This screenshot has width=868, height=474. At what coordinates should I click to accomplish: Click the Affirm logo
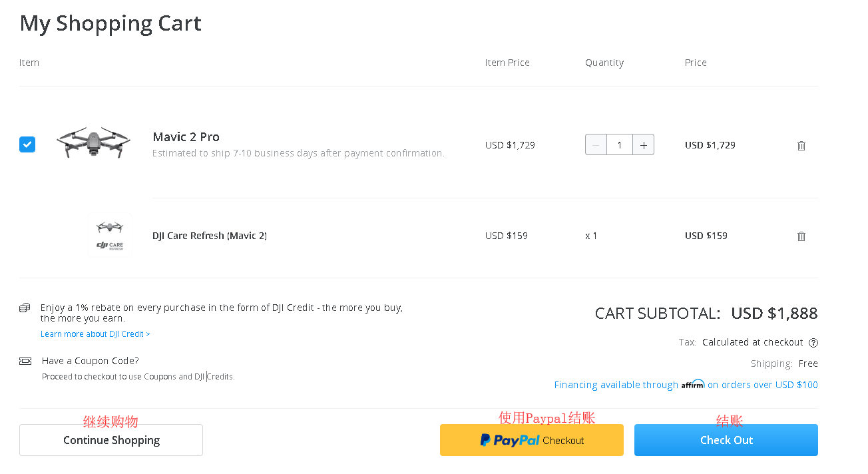692,385
